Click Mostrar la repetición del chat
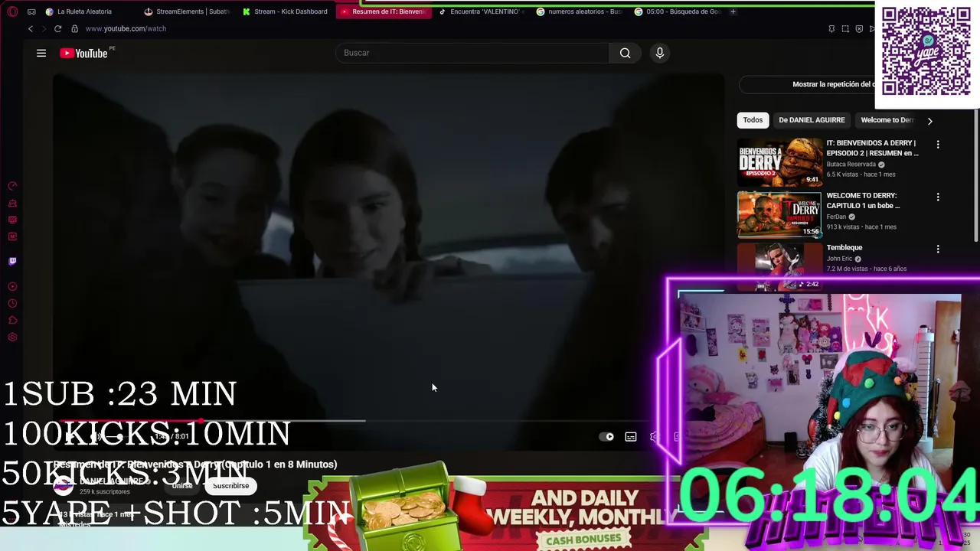Viewport: 980px width, 551px height. [x=805, y=84]
